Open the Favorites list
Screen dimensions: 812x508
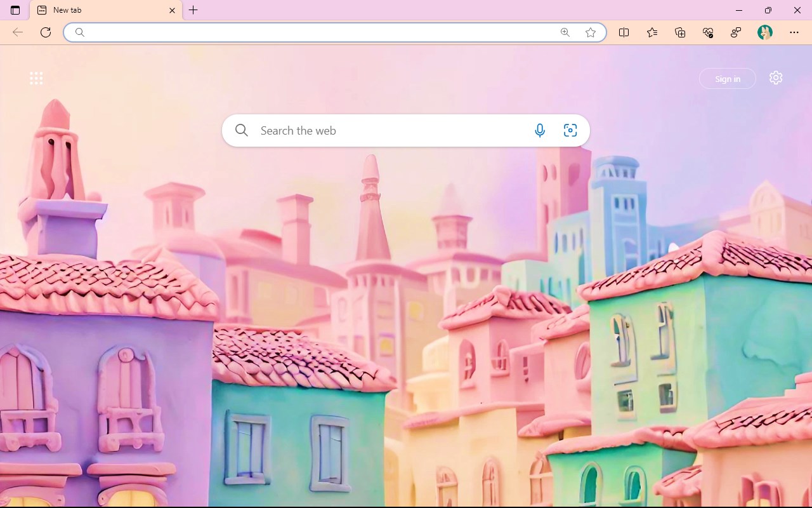pyautogui.click(x=652, y=32)
